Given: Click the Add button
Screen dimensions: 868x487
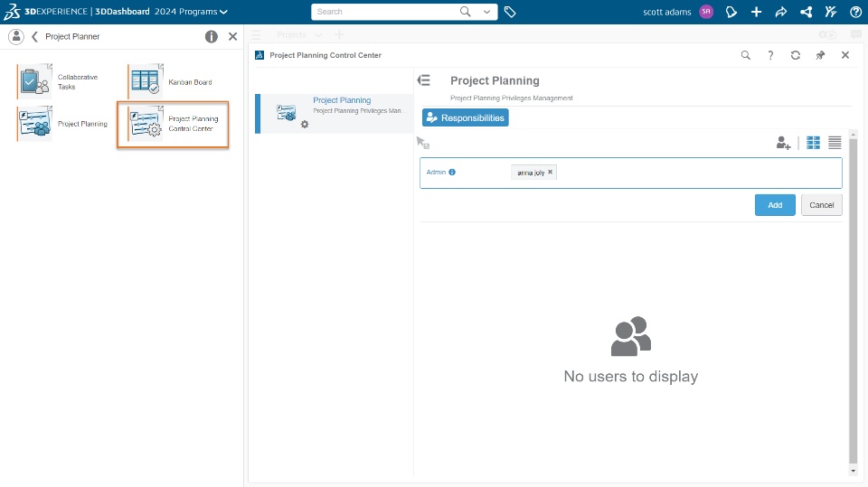Looking at the screenshot, I should [775, 205].
